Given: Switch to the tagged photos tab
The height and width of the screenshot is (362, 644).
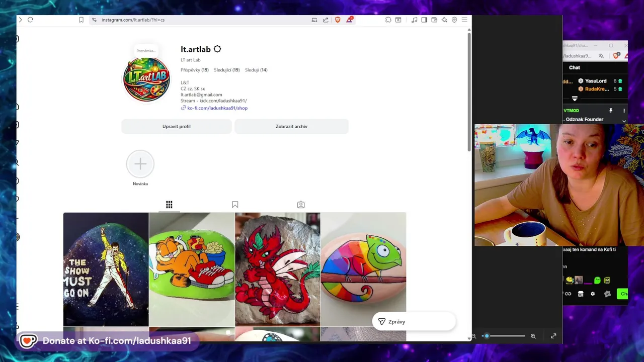Looking at the screenshot, I should tap(301, 205).
